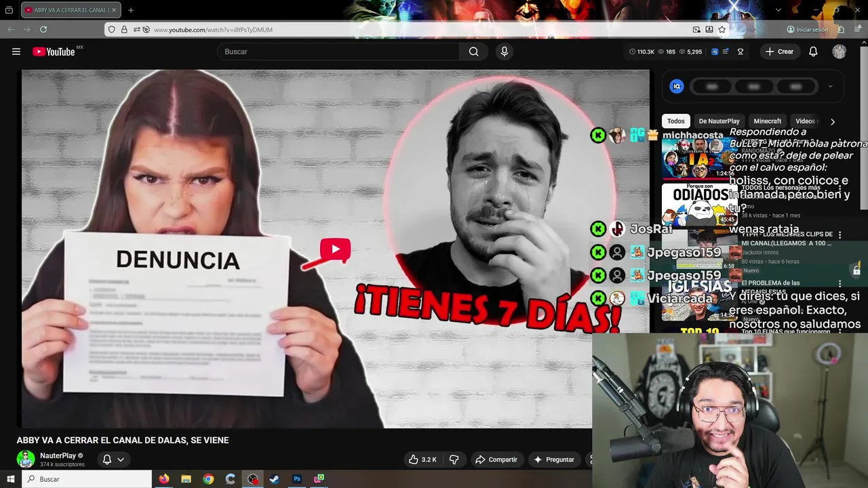Expand the subscription notification bell dropdown
The width and height of the screenshot is (868, 488).
pyautogui.click(x=113, y=460)
